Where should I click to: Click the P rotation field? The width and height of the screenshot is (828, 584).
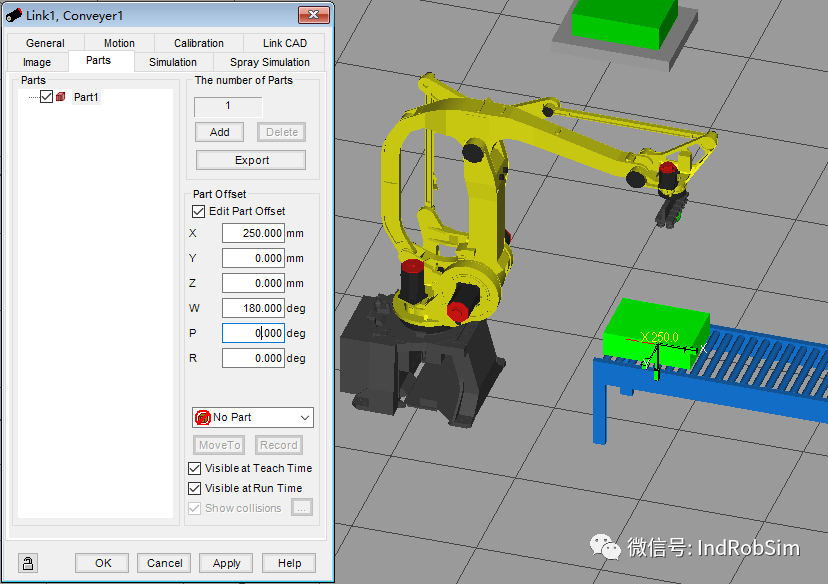(253, 333)
